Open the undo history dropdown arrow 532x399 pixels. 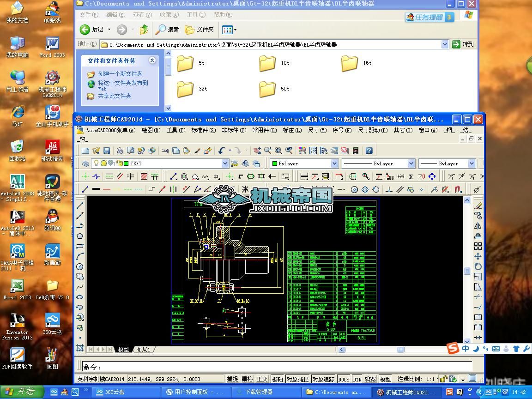(230, 151)
